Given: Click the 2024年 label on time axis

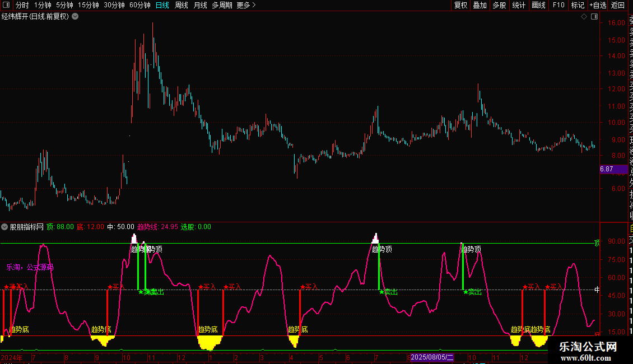Looking at the screenshot, I should click(x=12, y=357).
